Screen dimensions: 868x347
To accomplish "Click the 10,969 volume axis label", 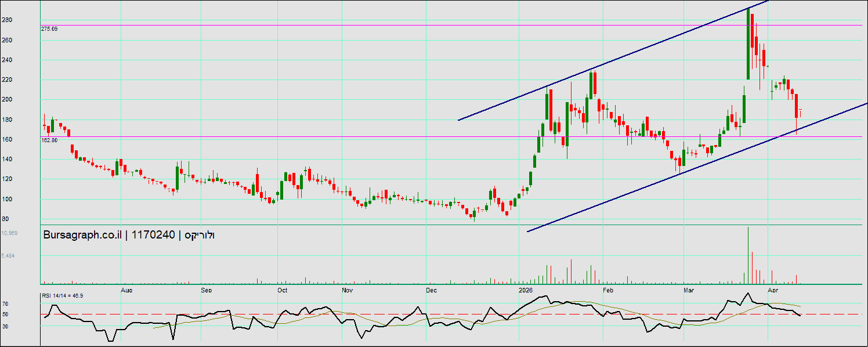I will pyautogui.click(x=9, y=233).
